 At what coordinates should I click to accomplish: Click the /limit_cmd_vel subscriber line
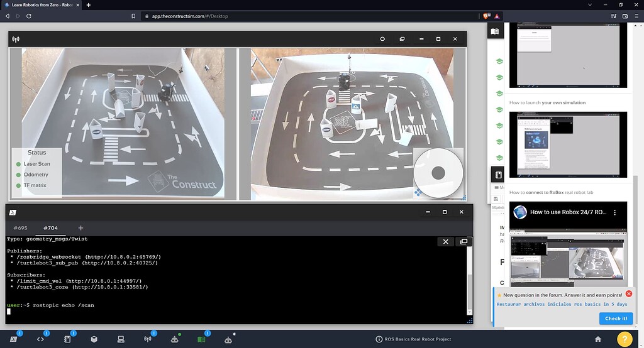76,281
